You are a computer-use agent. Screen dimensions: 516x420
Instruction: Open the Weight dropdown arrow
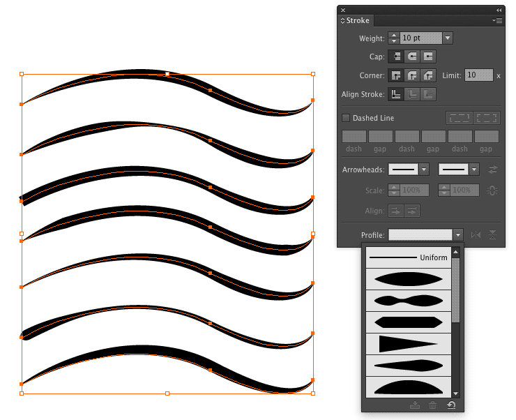click(448, 38)
